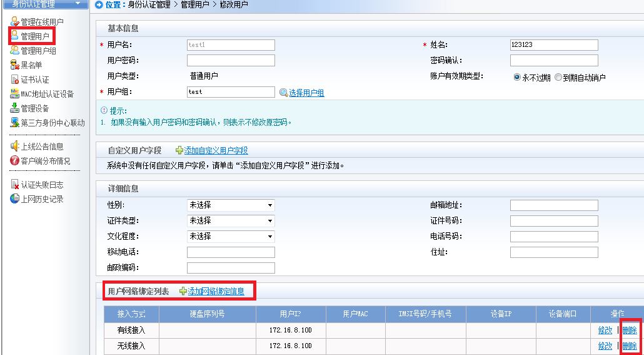Image resolution: width=644 pixels, height=355 pixels.
Task: Click inside the 用户密码 input field
Action: point(231,61)
